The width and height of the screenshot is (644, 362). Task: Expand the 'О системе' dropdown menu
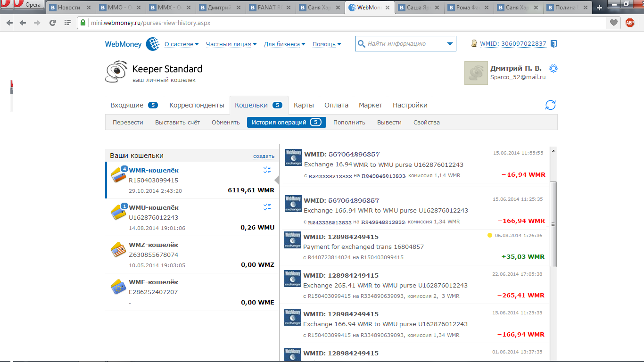182,44
